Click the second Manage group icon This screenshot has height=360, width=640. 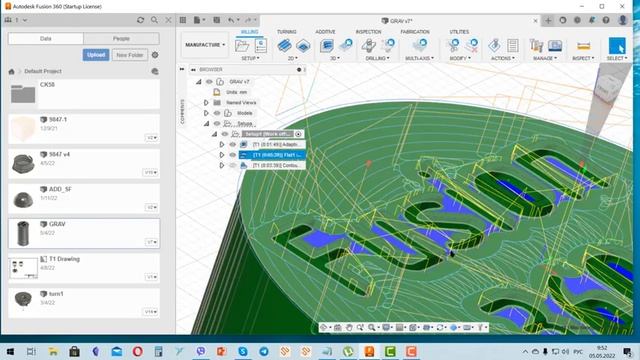555,45
